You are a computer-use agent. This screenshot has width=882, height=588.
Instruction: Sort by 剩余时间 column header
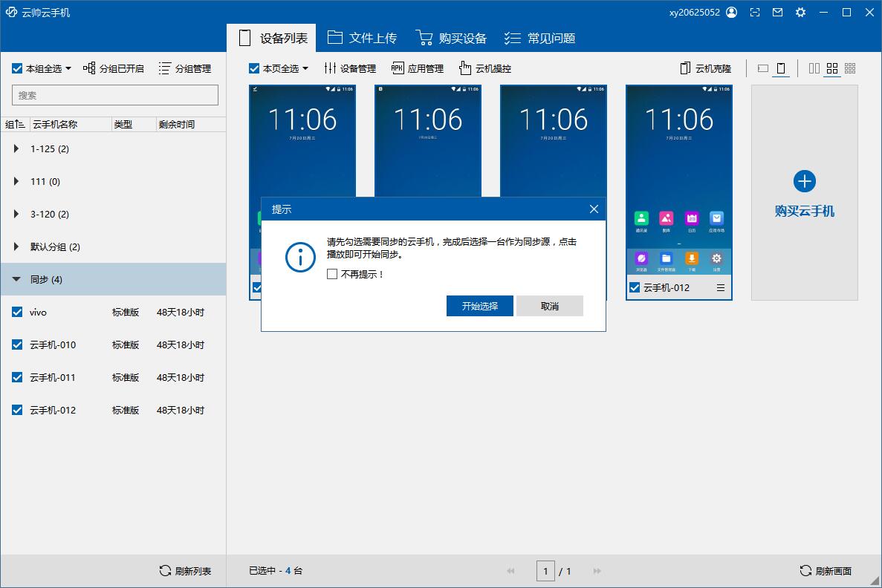(x=177, y=124)
